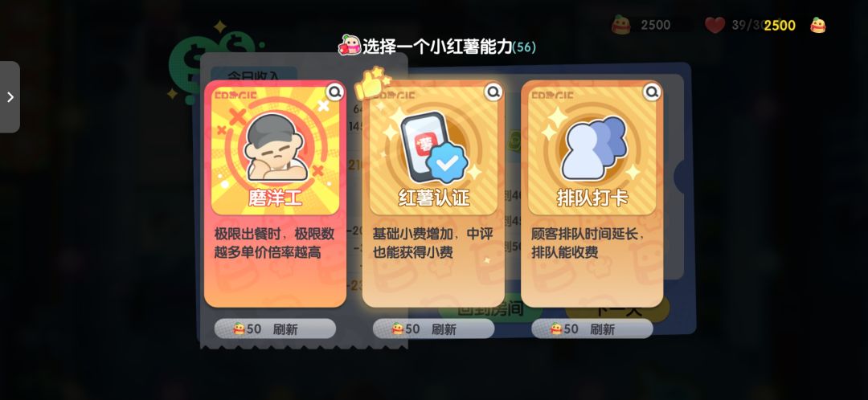Choose the 磨洋工 ability title
The width and height of the screenshot is (868, 400).
tap(275, 198)
